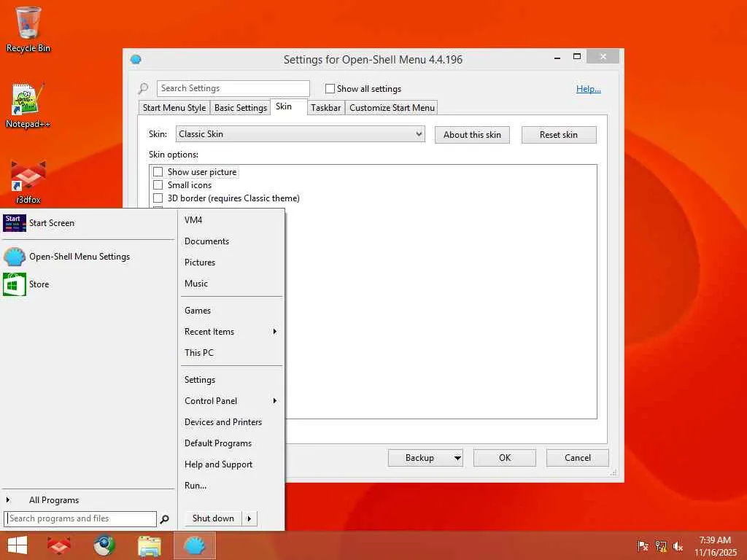Select the Skin tab
The width and height of the screenshot is (747, 560).
(x=284, y=106)
